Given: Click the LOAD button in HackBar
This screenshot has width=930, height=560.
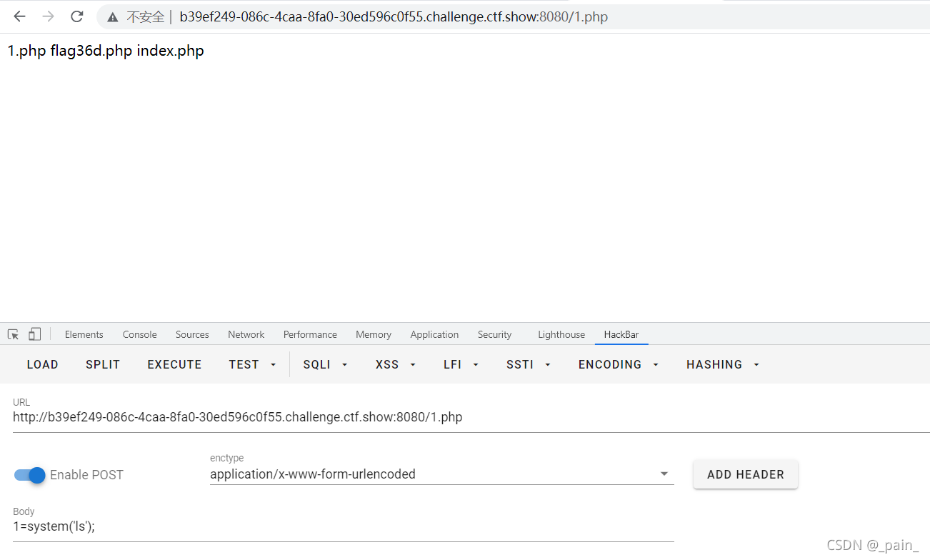Looking at the screenshot, I should click(x=43, y=364).
